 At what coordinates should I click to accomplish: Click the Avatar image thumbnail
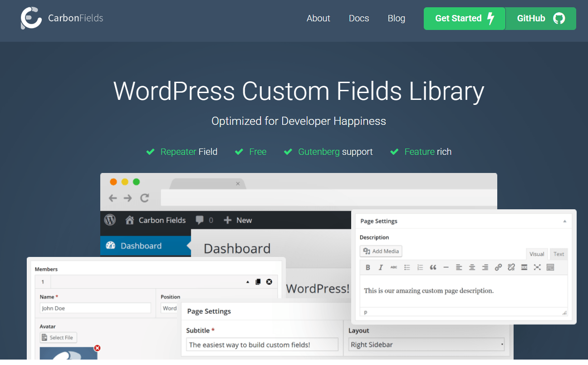69,354
